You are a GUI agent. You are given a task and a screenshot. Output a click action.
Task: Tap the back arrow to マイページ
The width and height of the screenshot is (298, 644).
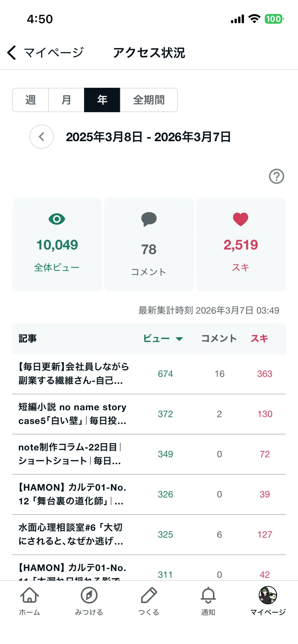[12, 53]
